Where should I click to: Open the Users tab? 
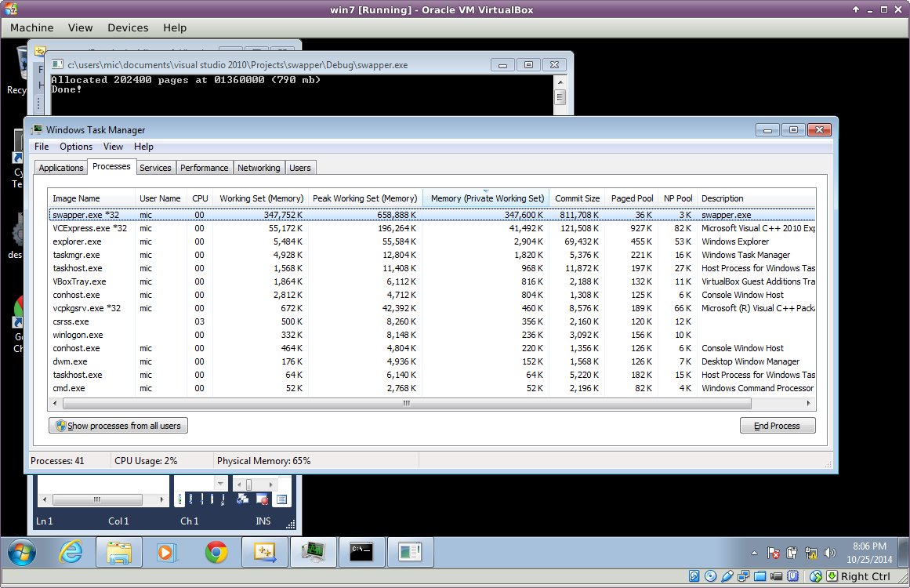tap(300, 168)
